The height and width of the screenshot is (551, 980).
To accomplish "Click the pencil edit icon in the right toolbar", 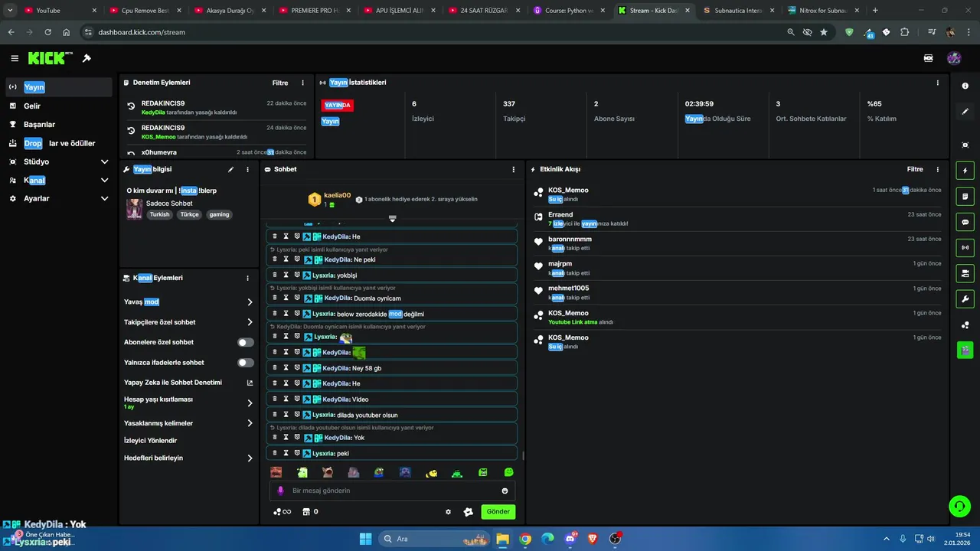I will pos(965,112).
